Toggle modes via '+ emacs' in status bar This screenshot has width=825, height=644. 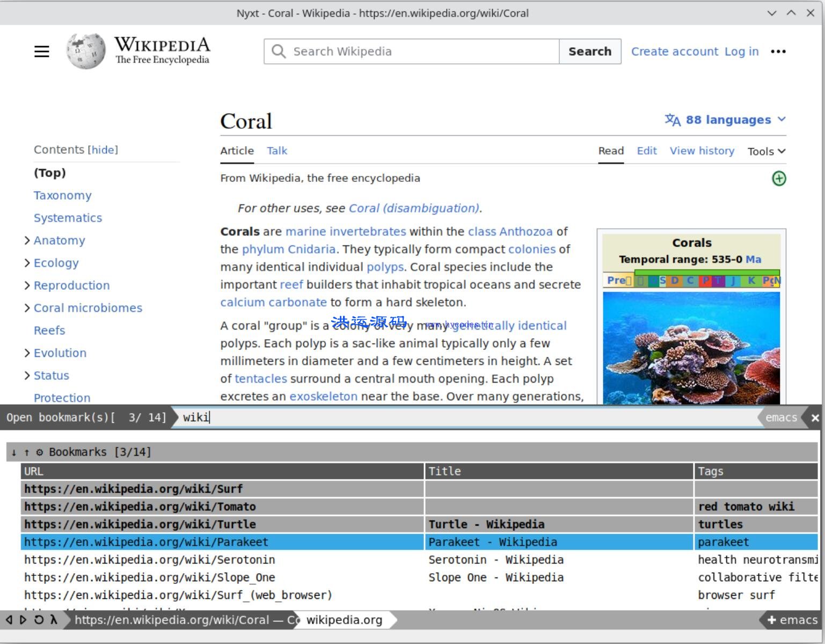point(792,620)
